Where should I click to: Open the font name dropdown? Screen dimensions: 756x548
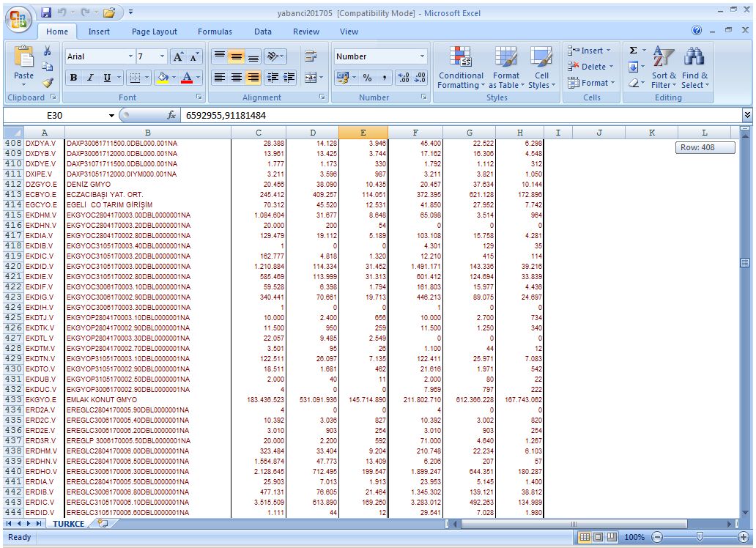pyautogui.click(x=130, y=56)
